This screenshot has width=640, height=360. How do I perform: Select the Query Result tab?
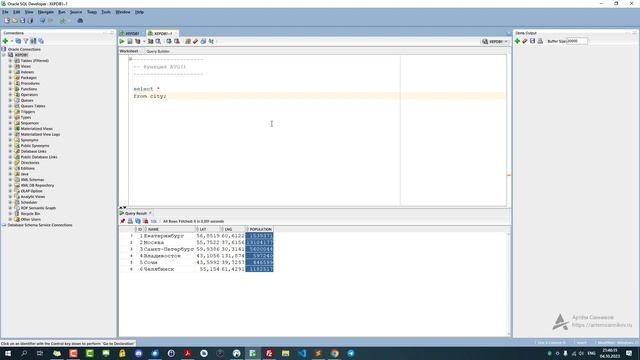pyautogui.click(x=136, y=213)
